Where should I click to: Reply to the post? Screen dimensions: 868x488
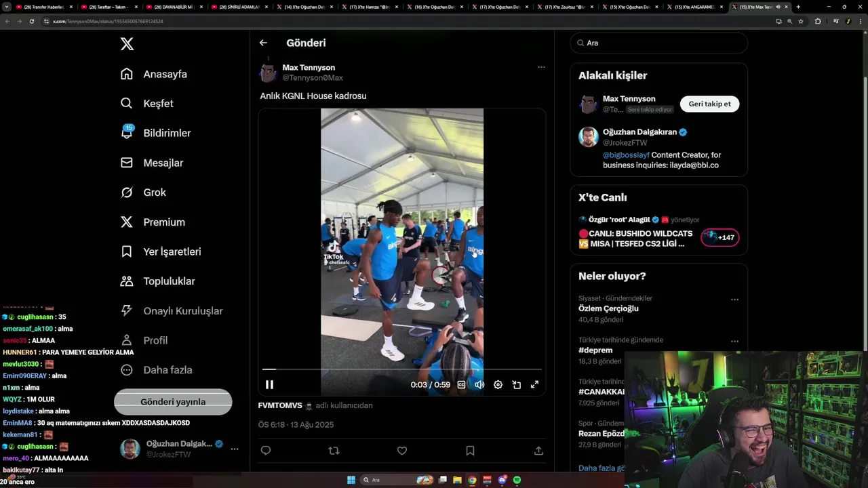pyautogui.click(x=266, y=450)
